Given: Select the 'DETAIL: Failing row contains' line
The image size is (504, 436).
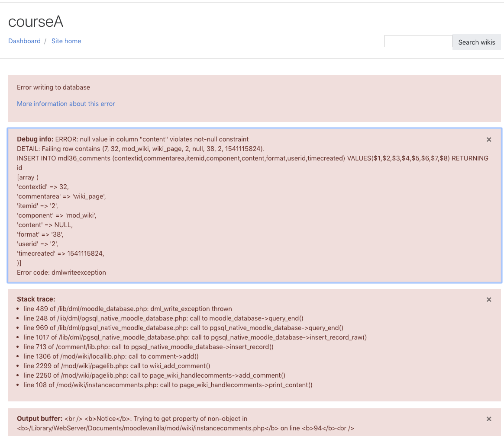Looking at the screenshot, I should (140, 149).
